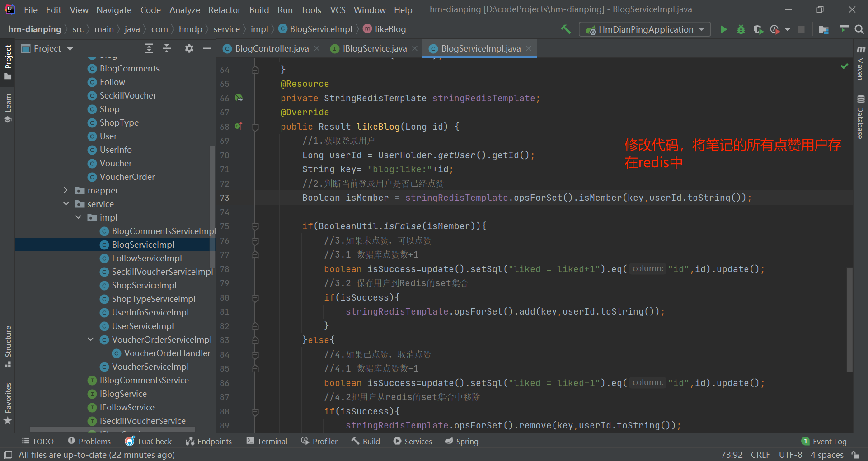The image size is (868, 461).
Task: Switch to the IBlogService.java tab
Action: coord(375,48)
